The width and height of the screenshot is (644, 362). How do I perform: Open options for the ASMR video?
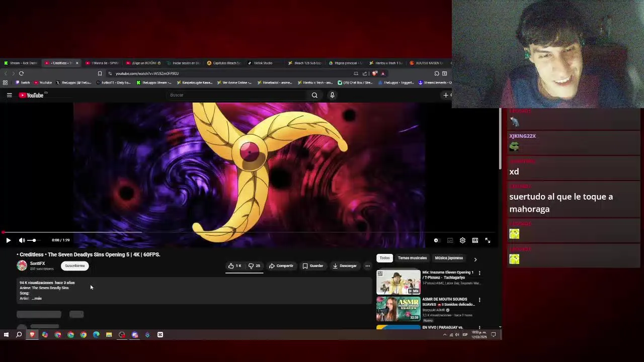479,300
